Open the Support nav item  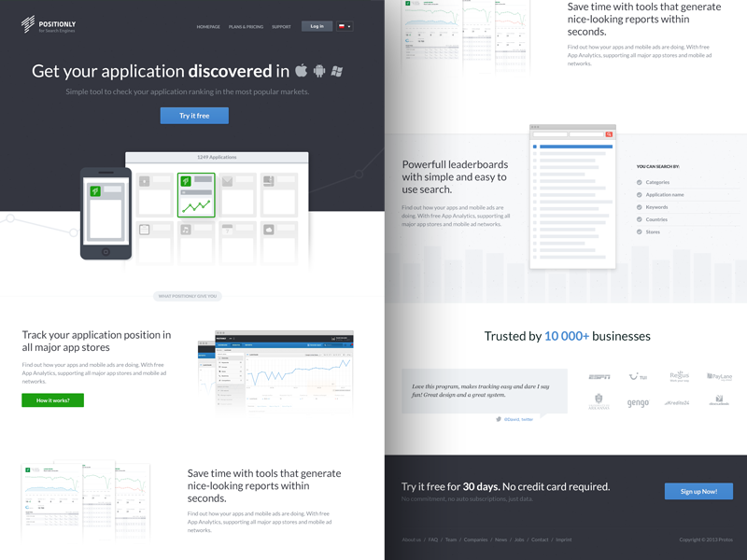tap(281, 27)
